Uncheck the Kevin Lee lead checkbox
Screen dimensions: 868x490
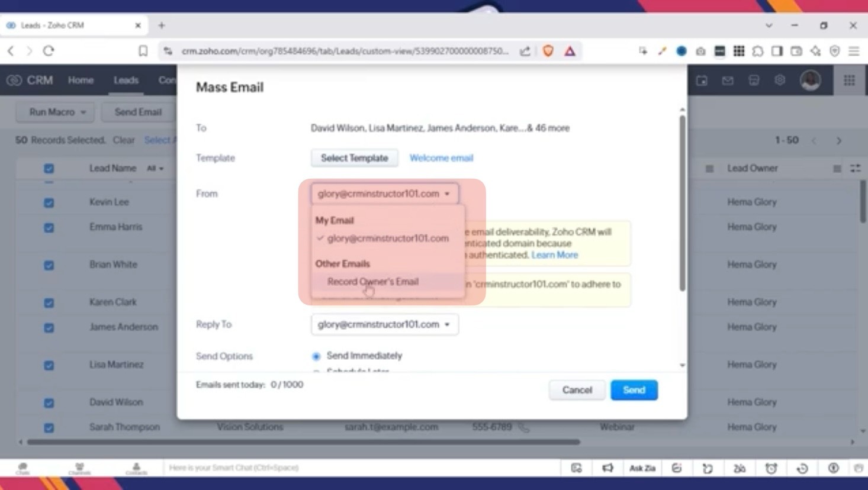(49, 202)
